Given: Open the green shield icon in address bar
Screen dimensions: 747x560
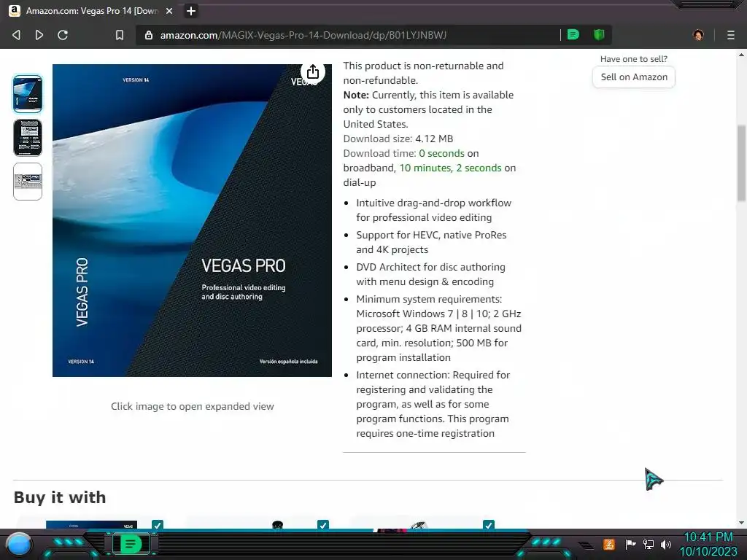Looking at the screenshot, I should point(599,34).
